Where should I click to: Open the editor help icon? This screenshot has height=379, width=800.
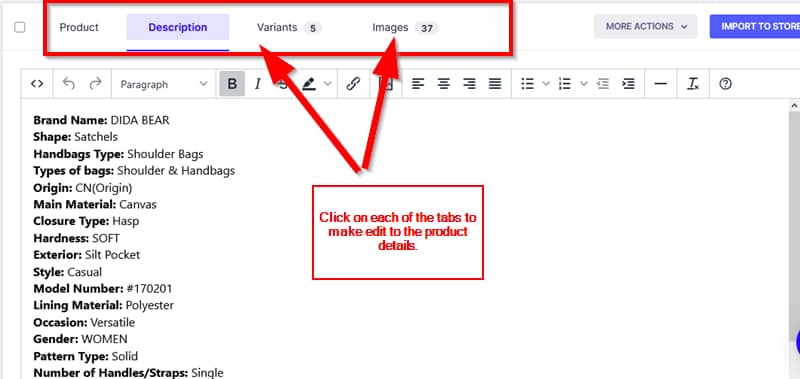pos(726,84)
